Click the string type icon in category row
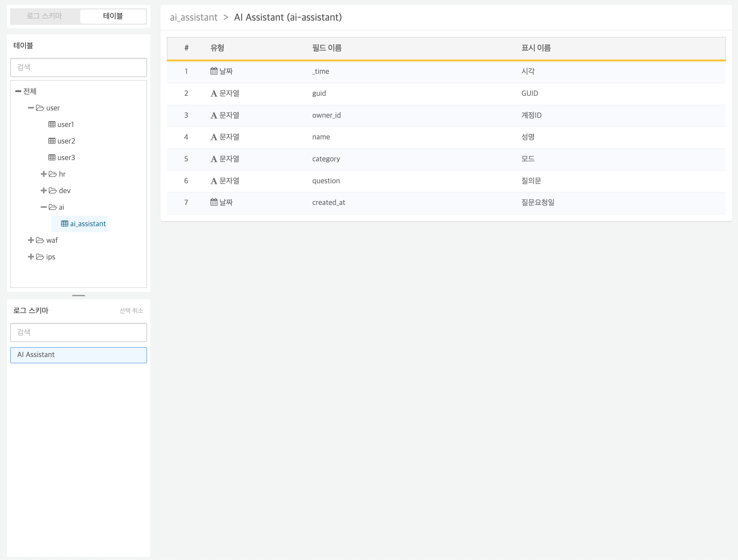 coord(214,159)
